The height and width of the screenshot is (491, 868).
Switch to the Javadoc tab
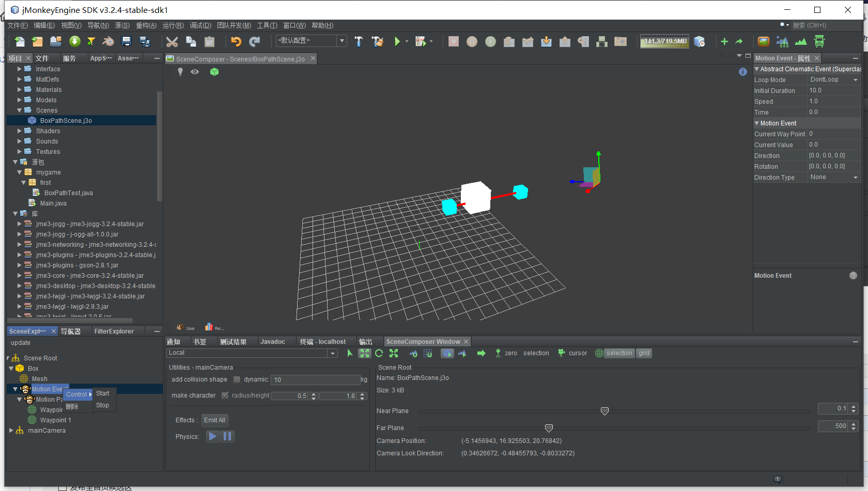pyautogui.click(x=273, y=342)
